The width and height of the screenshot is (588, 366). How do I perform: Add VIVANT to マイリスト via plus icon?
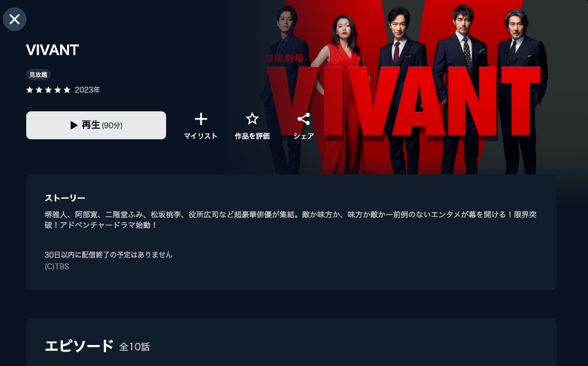pyautogui.click(x=200, y=119)
